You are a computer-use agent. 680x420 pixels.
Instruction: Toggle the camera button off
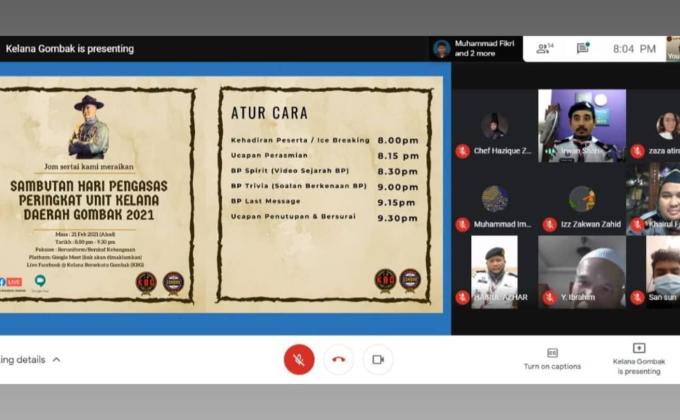[x=378, y=359]
